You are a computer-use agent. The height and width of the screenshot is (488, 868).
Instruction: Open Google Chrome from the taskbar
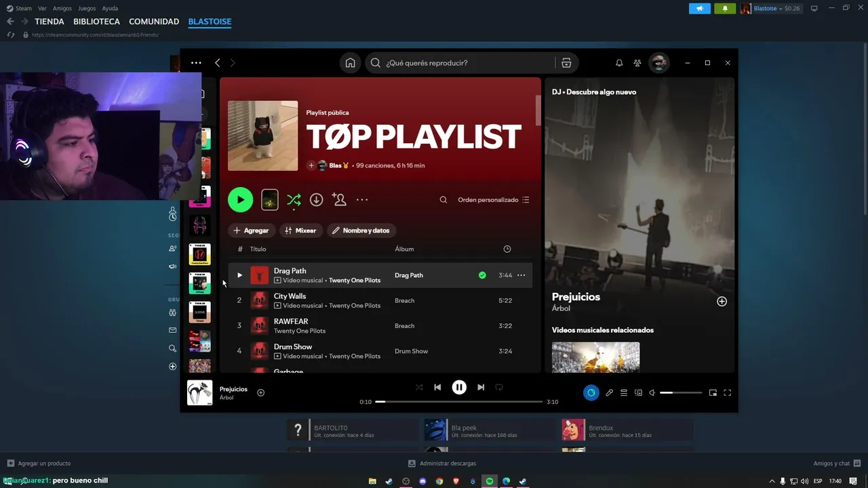pos(439,481)
